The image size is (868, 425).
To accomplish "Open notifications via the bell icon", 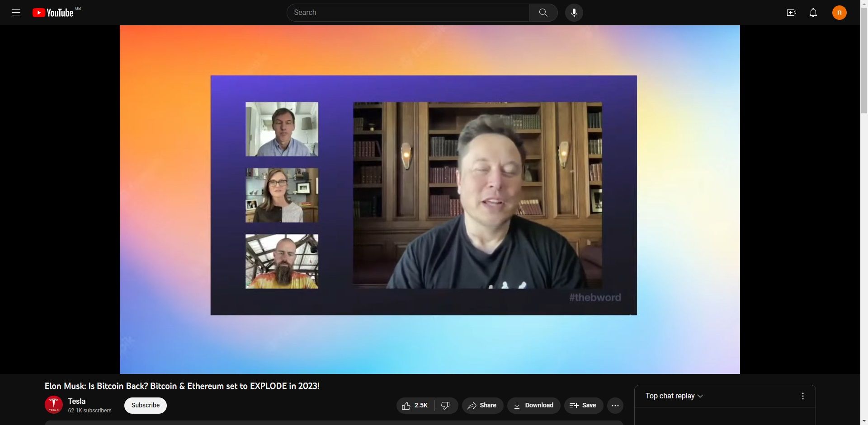I will coord(812,12).
